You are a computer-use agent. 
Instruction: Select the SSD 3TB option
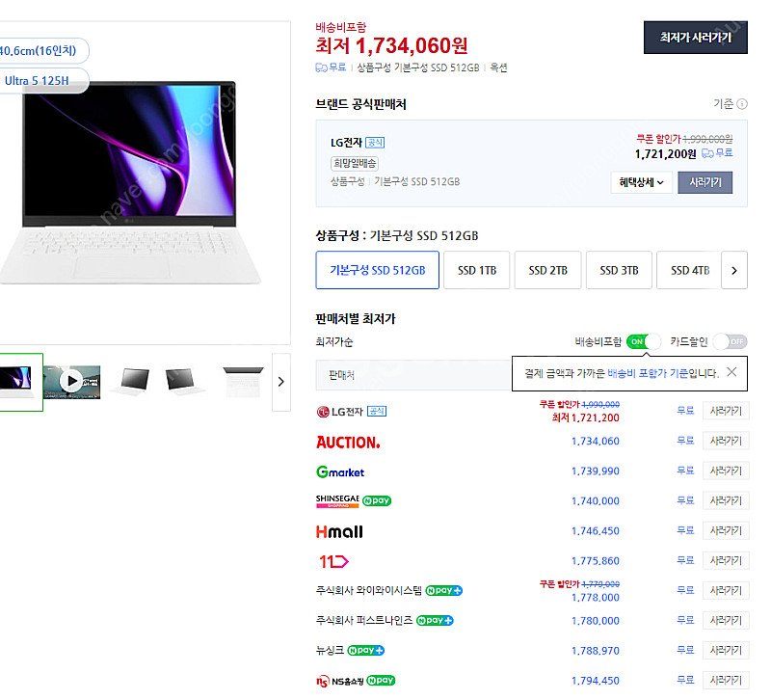[619, 270]
